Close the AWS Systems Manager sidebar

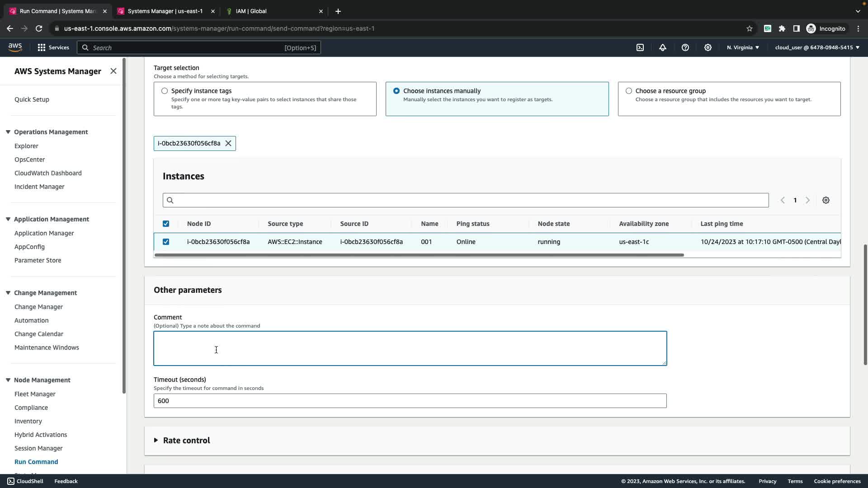[113, 71]
